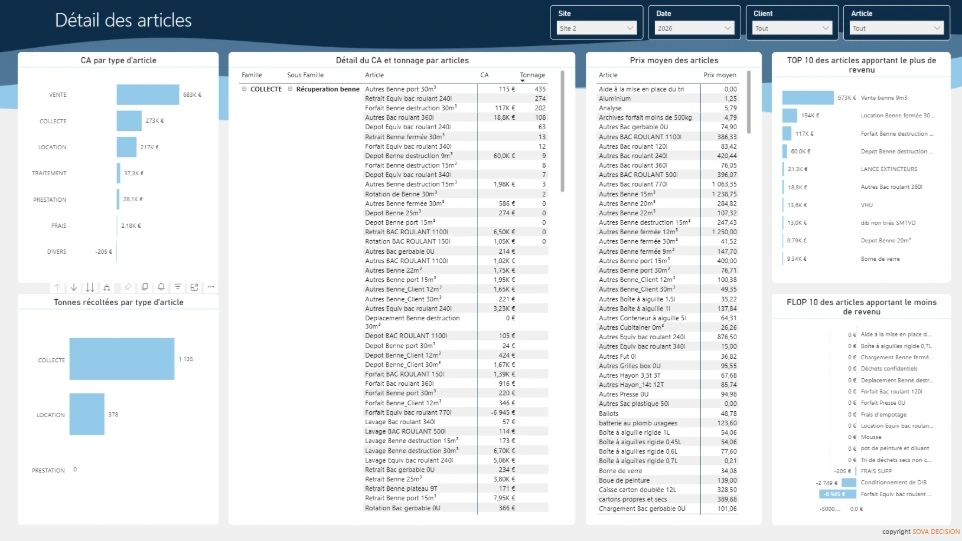Click the DIVERS label in CA chart

[x=56, y=251]
